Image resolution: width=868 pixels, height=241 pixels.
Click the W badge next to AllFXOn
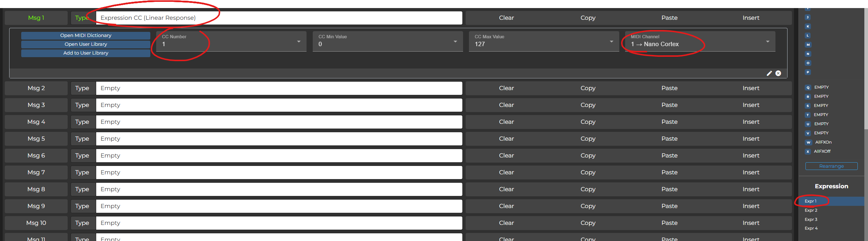tap(808, 142)
